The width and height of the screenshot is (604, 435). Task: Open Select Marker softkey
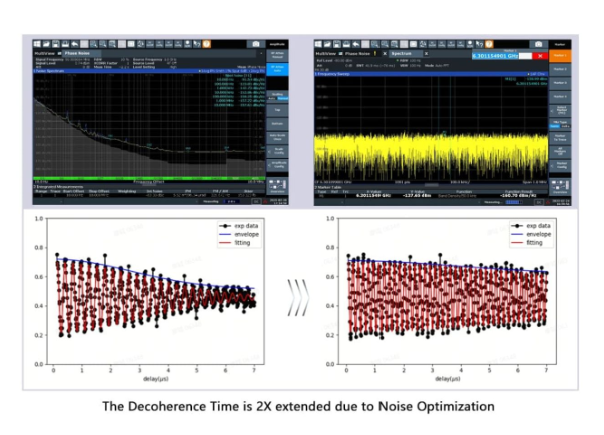pos(560,110)
